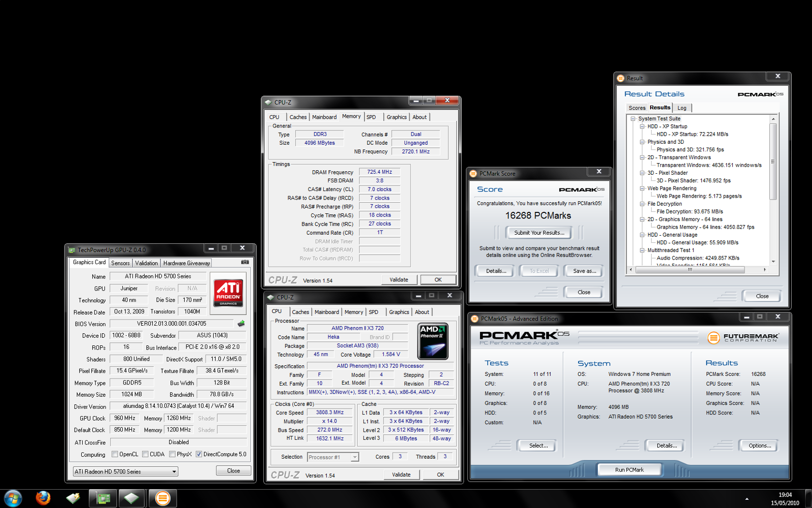Screen dimensions: 812x508
Task: Click the Result tree vertical scrollbar thumb
Action: coord(773,162)
